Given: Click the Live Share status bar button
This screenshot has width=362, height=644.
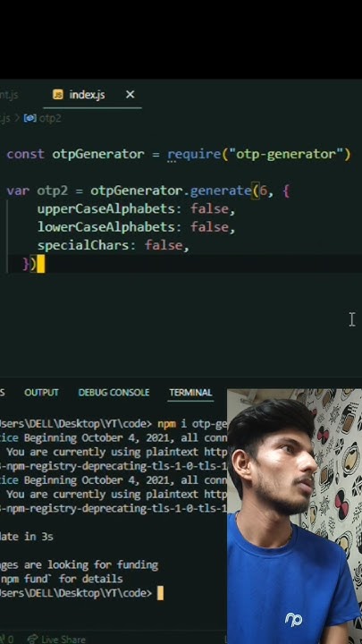Looking at the screenshot, I should pos(56,639).
